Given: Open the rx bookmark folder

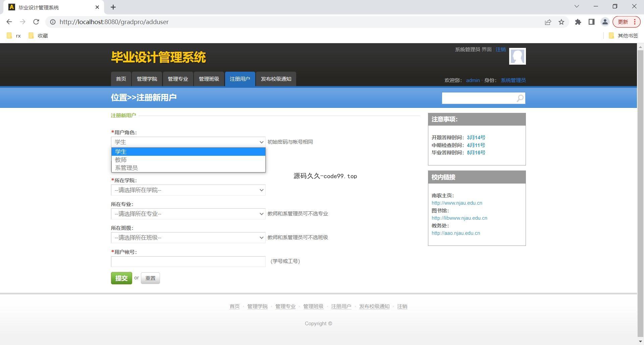Looking at the screenshot, I should 14,36.
